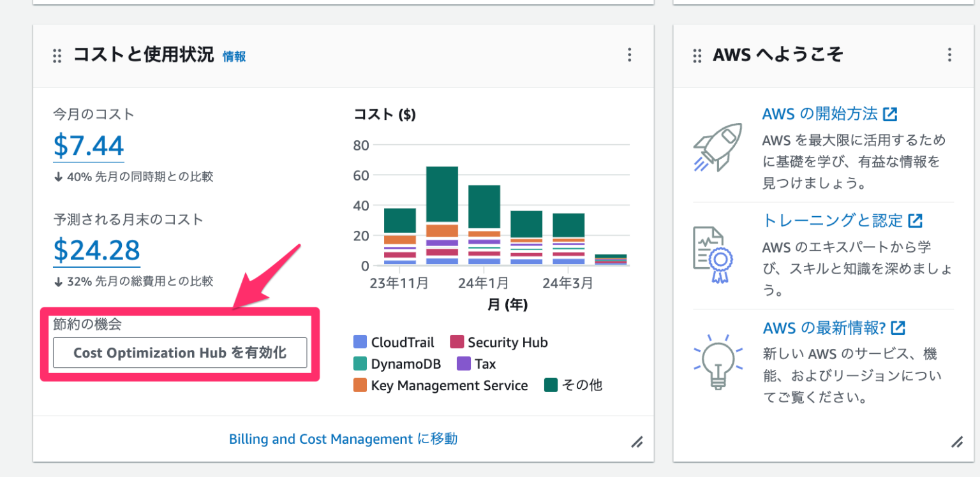Viewport: 980px width, 477px height.
Task: Open the トレーニングと認定 link
Action: pyautogui.click(x=835, y=220)
